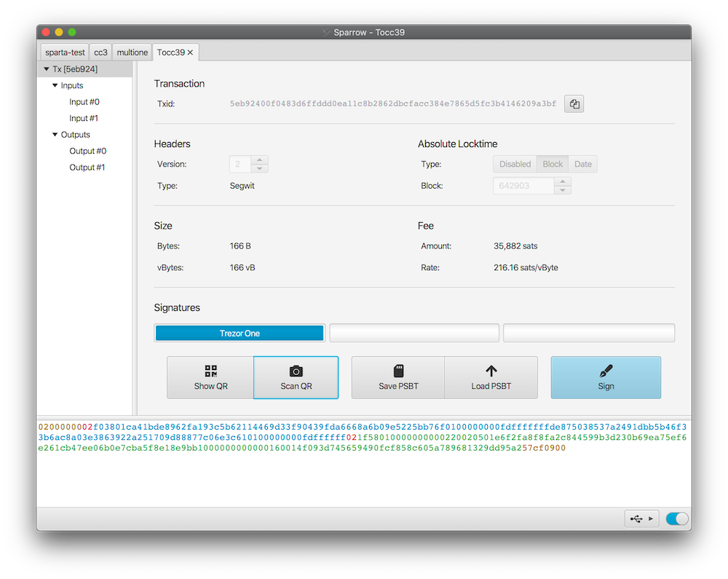Click Save PSBT with SD card icon
This screenshot has height=579, width=728.
coord(398,377)
